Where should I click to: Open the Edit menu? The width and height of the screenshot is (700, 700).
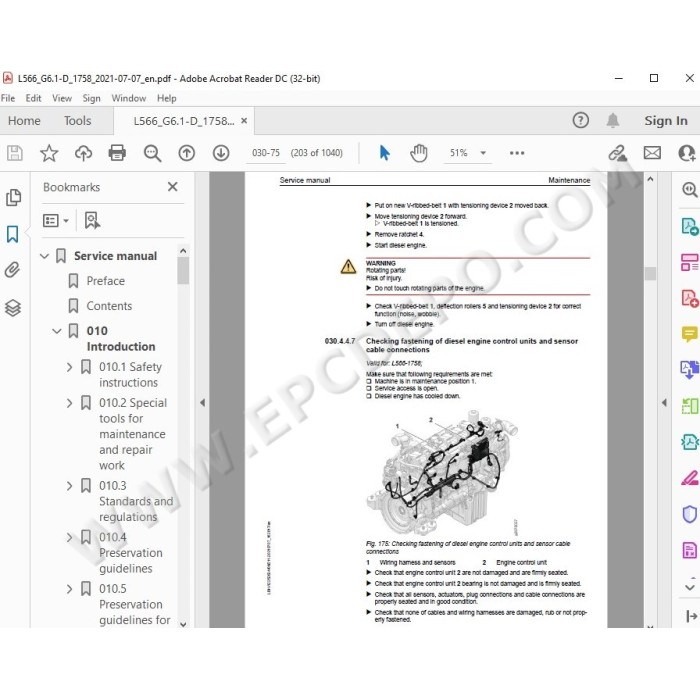[33, 98]
